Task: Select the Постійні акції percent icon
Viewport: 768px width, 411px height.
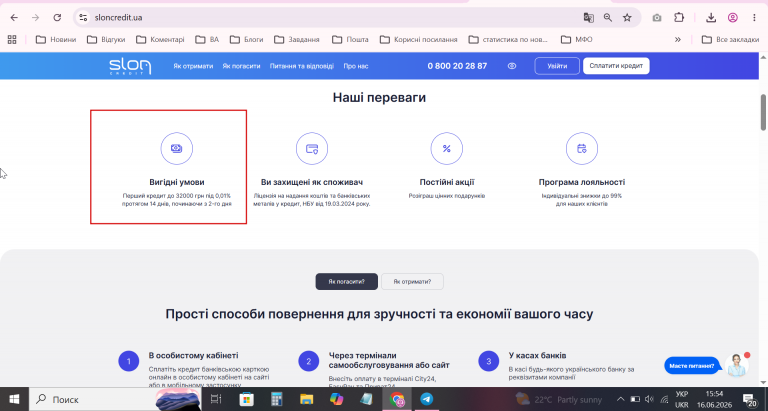Action: coord(447,148)
